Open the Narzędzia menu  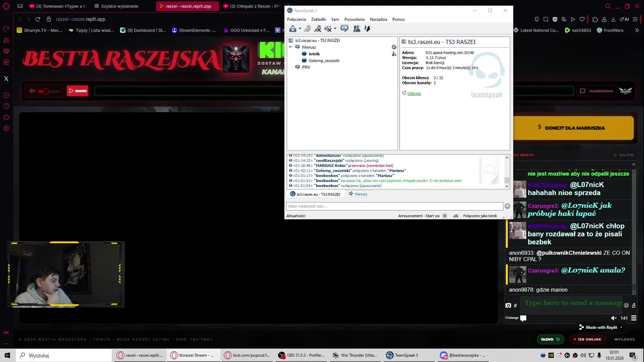click(x=378, y=20)
